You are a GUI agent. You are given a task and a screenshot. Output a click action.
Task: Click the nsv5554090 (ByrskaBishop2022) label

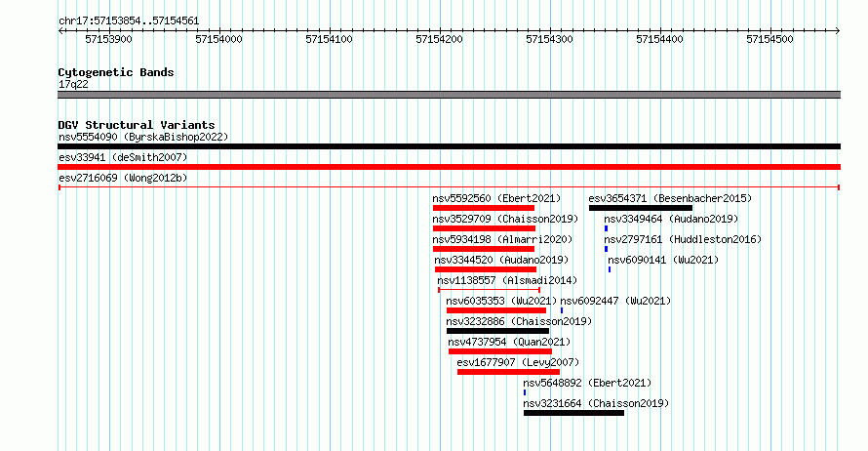[143, 137]
